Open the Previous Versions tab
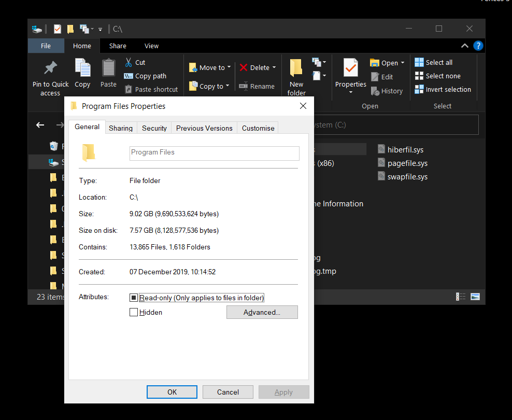The image size is (512, 420). point(204,128)
